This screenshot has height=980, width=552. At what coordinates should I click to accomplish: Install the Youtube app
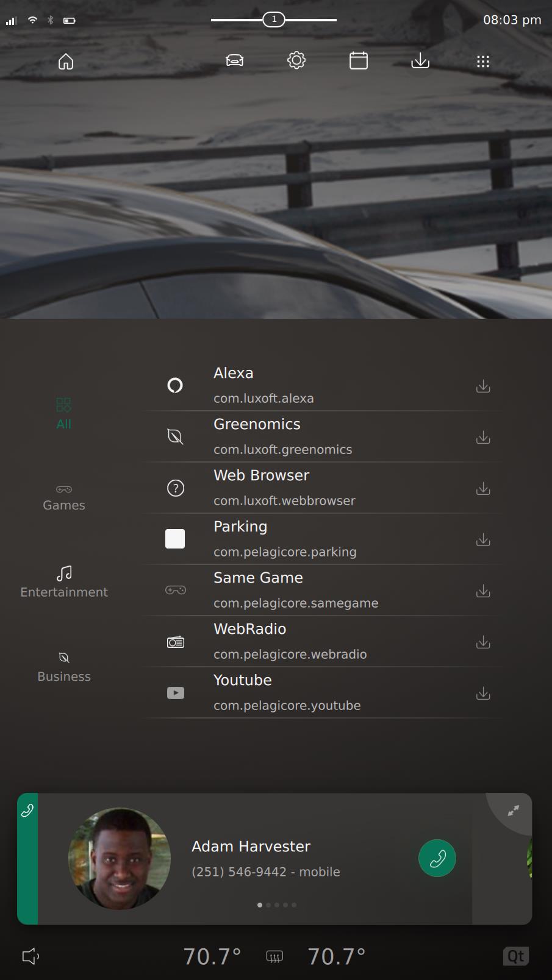click(483, 694)
